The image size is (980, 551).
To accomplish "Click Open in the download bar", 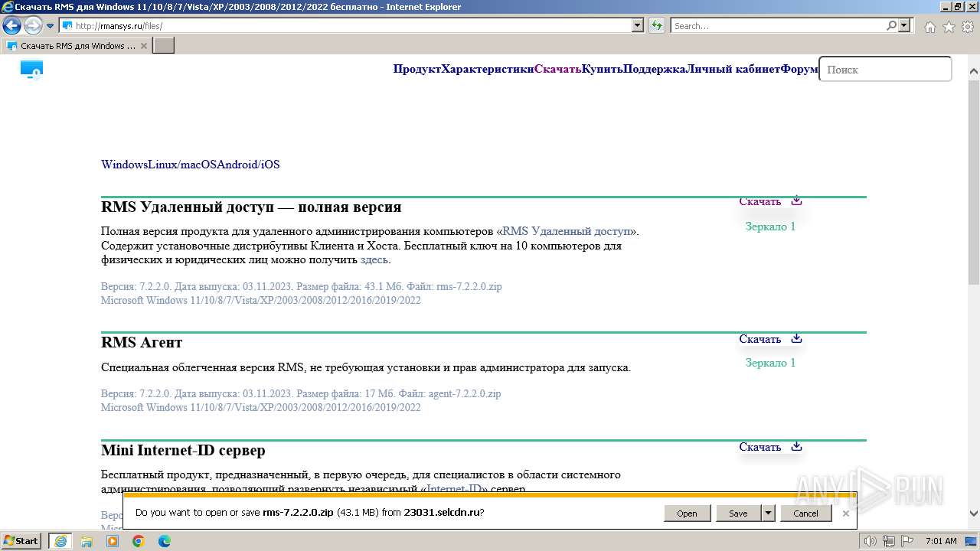I will (687, 514).
